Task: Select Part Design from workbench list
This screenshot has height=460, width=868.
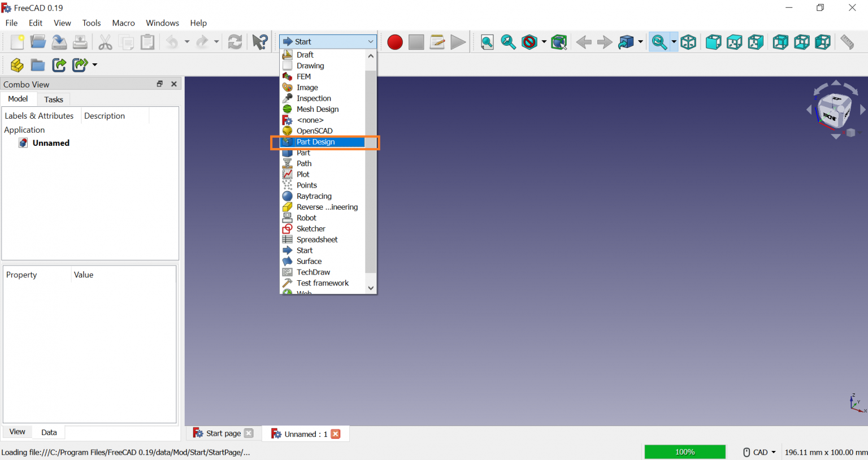Action: tap(316, 142)
